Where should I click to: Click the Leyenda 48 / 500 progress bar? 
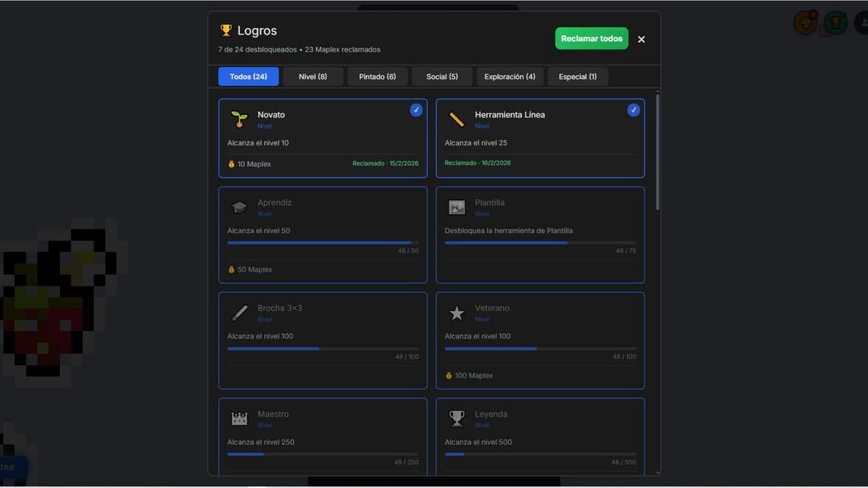[x=540, y=454]
